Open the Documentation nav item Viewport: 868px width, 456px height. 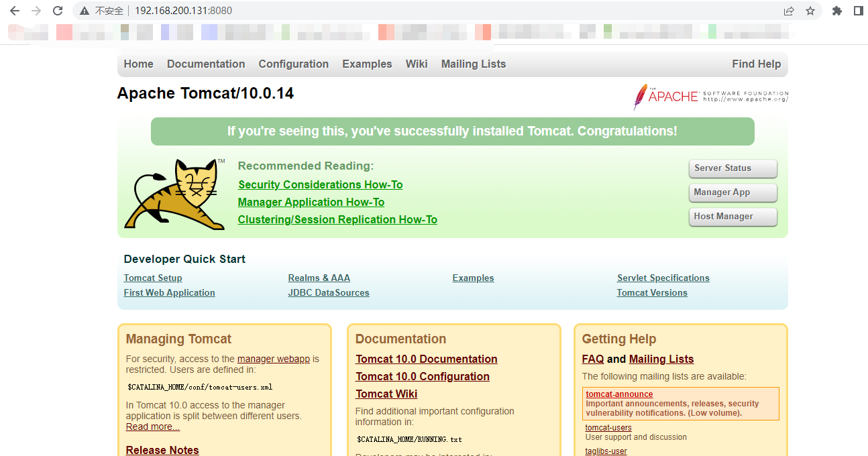click(x=206, y=64)
